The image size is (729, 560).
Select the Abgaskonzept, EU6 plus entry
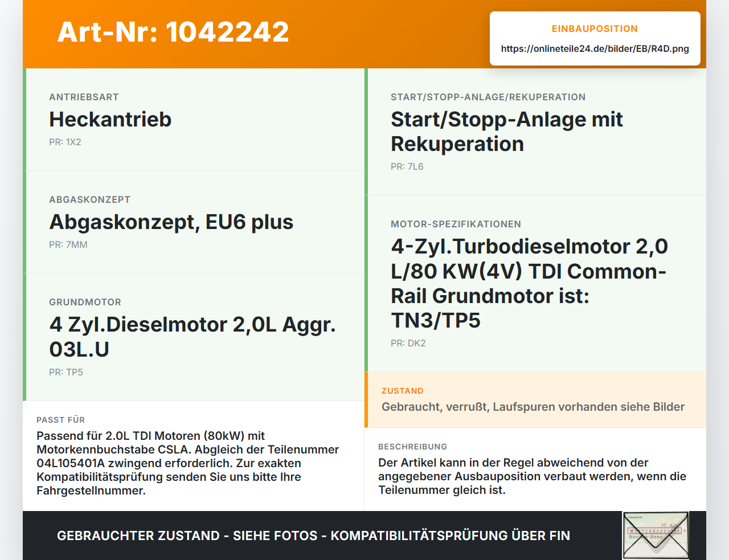click(x=171, y=222)
